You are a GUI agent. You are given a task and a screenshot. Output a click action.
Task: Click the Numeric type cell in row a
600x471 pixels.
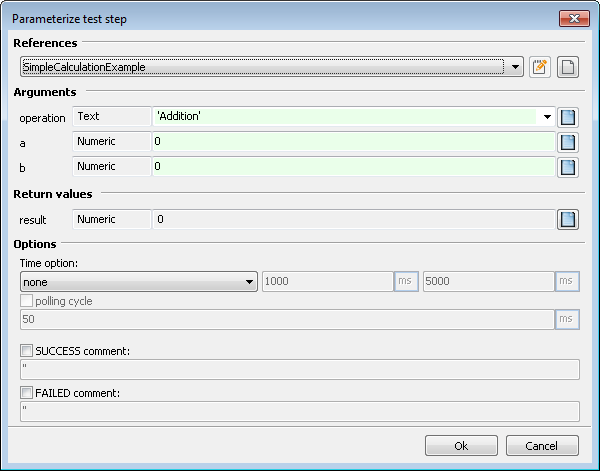111,142
